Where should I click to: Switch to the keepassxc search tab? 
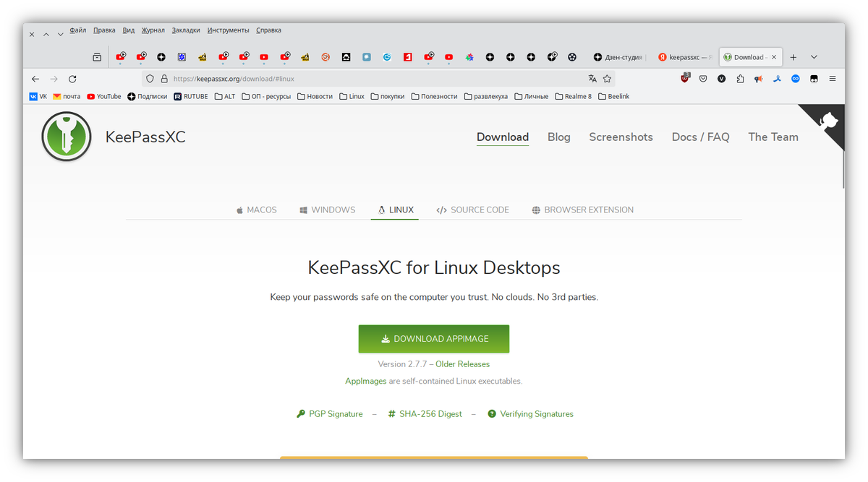686,57
